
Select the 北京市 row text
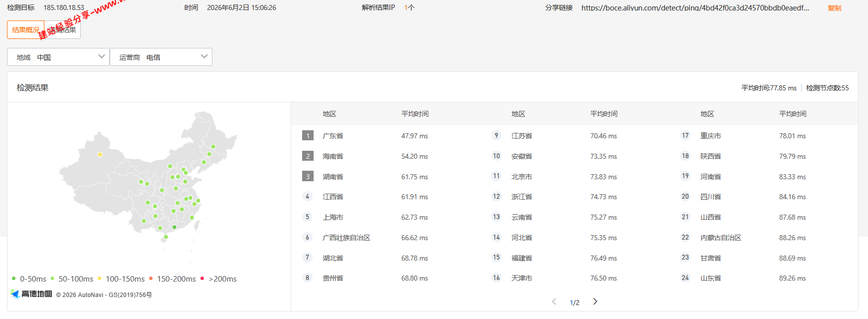pyautogui.click(x=521, y=177)
